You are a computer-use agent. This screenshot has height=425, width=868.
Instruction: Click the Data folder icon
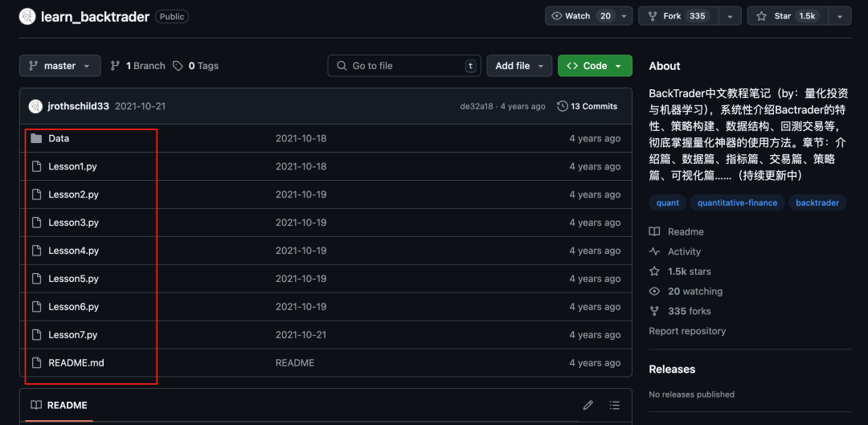pyautogui.click(x=36, y=138)
